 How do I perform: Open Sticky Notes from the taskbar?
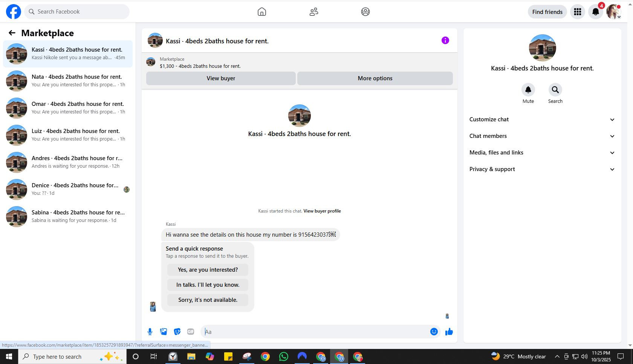228,356
